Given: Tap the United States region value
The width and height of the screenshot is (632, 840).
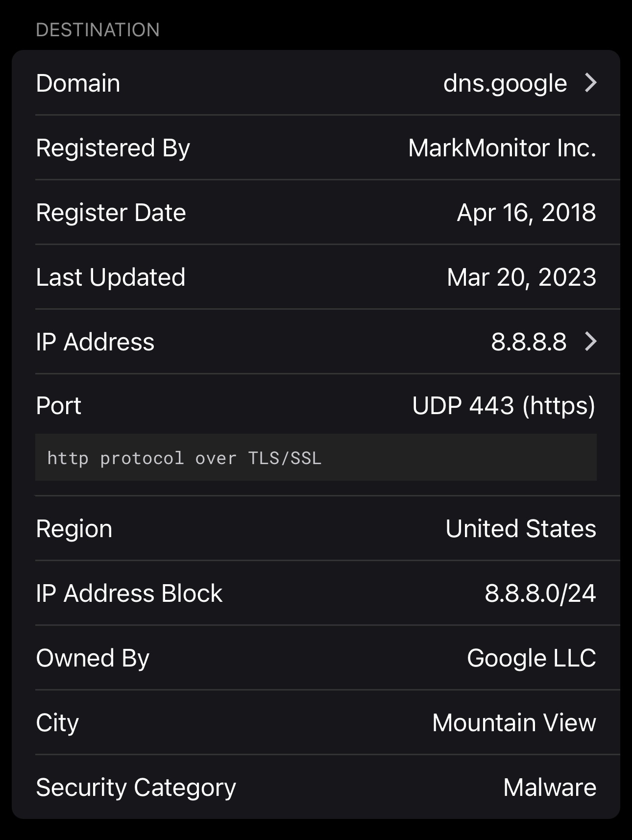Looking at the screenshot, I should click(x=520, y=529).
